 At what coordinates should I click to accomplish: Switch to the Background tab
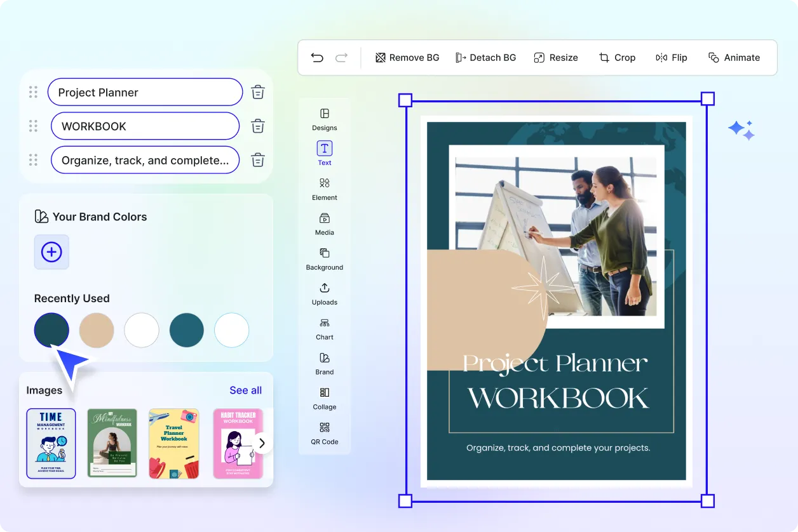click(x=324, y=259)
